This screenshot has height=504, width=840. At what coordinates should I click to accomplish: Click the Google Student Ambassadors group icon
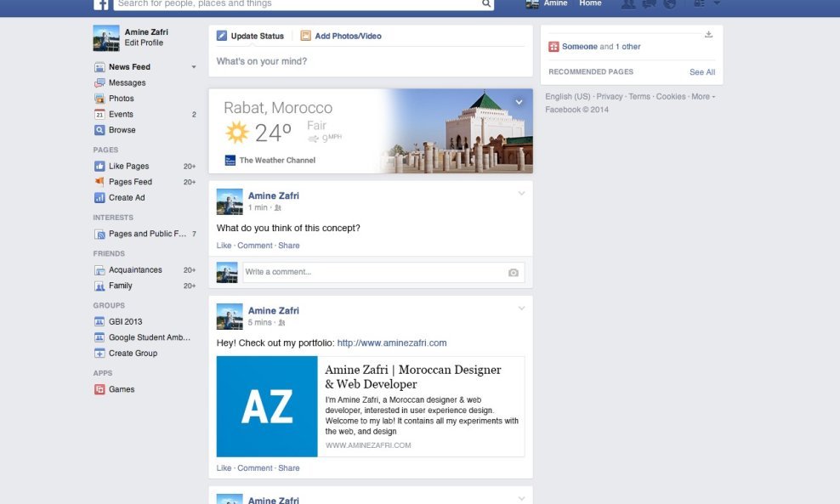[99, 337]
